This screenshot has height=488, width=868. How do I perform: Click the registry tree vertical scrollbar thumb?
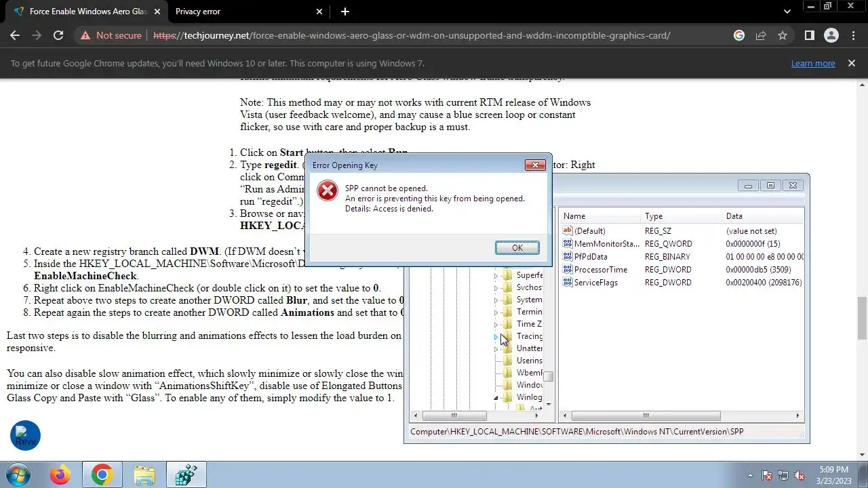point(548,377)
